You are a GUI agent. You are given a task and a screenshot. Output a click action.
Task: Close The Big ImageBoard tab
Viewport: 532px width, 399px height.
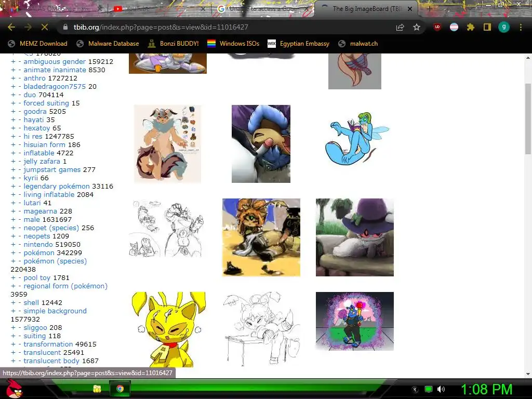point(410,9)
